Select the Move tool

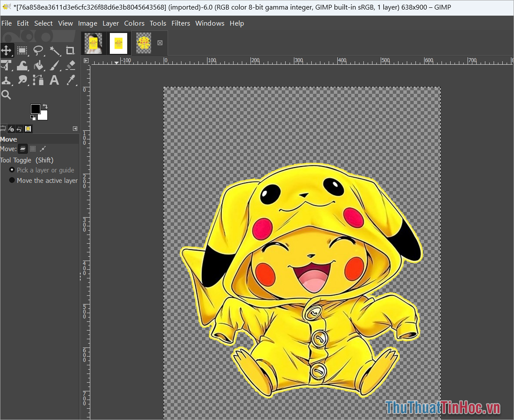(x=7, y=50)
